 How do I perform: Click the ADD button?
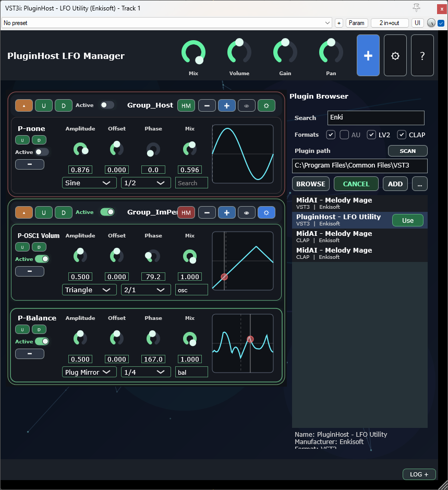[395, 184]
